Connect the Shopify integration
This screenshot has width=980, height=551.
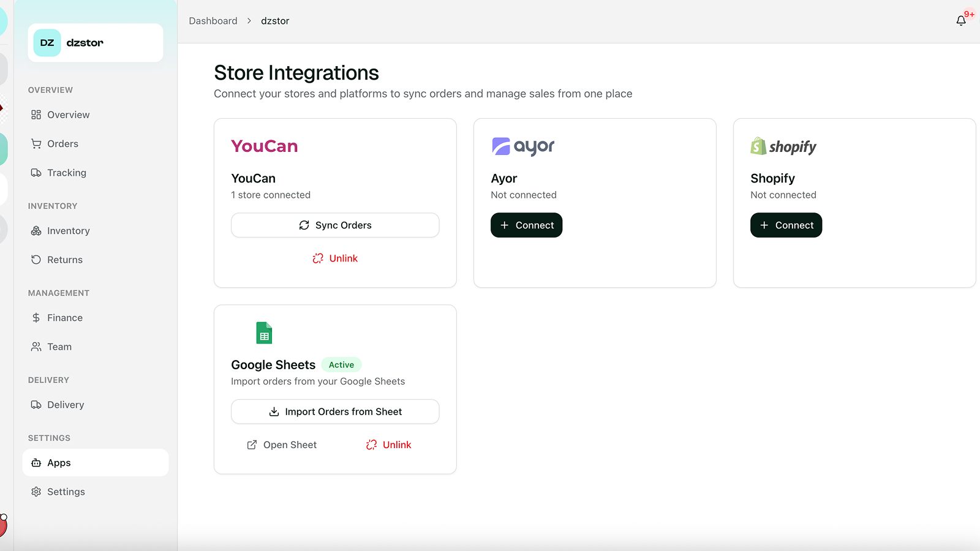tap(786, 225)
